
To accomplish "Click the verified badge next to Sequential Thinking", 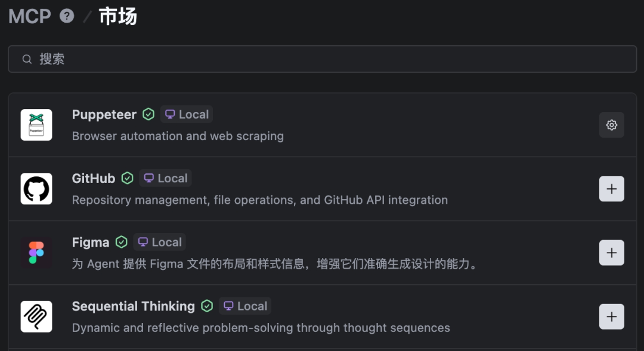I will (207, 306).
